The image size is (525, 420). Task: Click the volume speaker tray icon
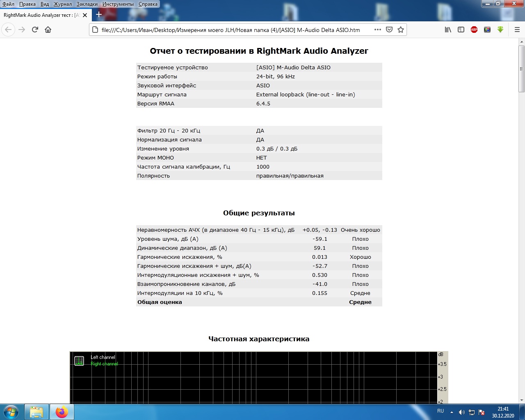tap(461, 412)
